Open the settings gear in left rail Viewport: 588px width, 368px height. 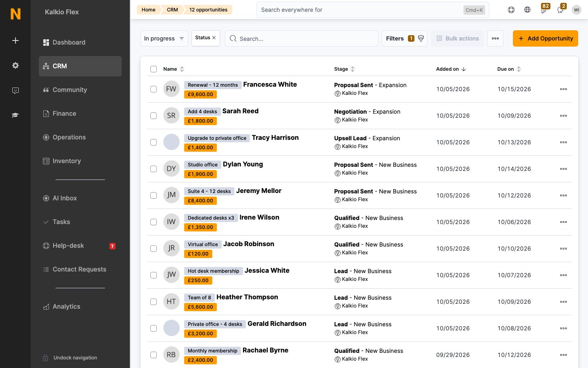(16, 65)
